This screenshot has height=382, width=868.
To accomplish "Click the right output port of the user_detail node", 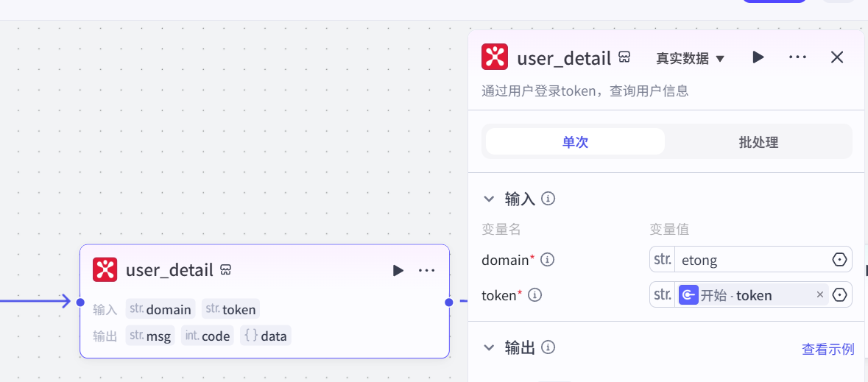I will point(448,302).
